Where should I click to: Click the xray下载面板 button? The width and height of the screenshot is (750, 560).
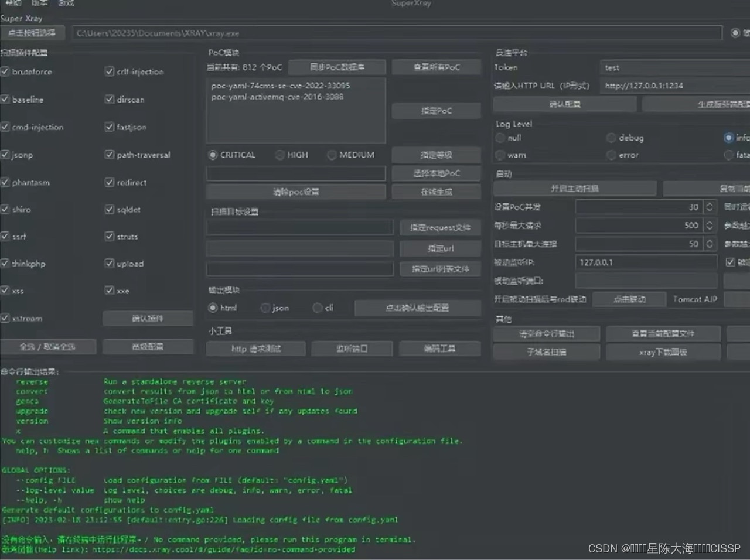click(x=663, y=352)
